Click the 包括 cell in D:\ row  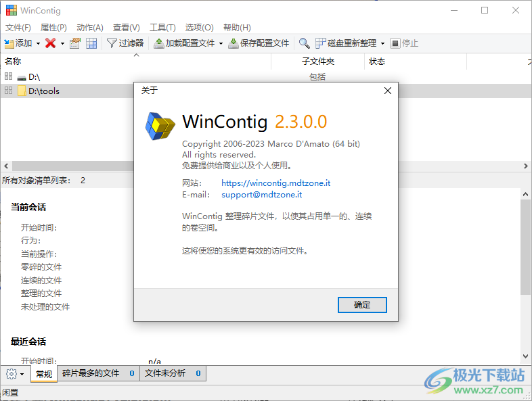(x=317, y=77)
